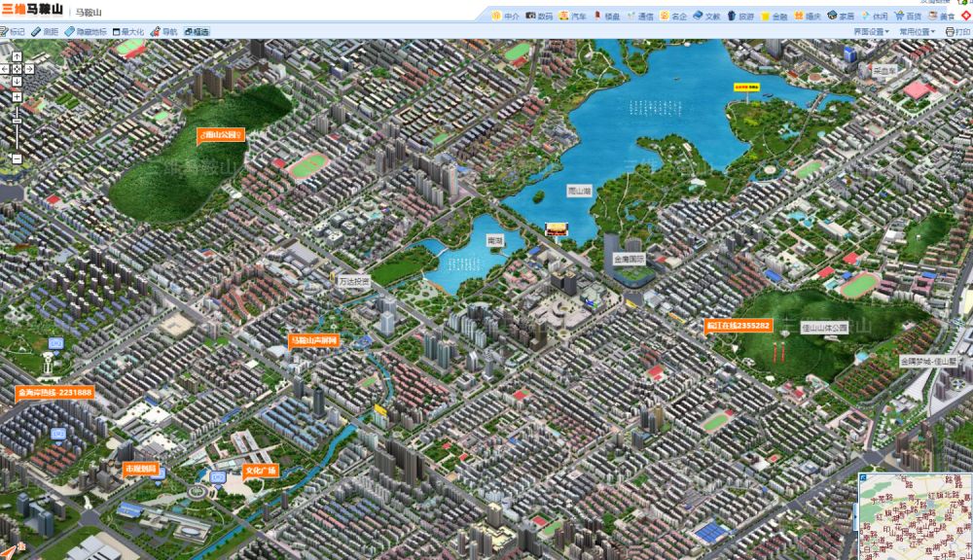973x560 pixels.
Task: Collapse the minimap using its corner arrow
Action: tap(862, 477)
